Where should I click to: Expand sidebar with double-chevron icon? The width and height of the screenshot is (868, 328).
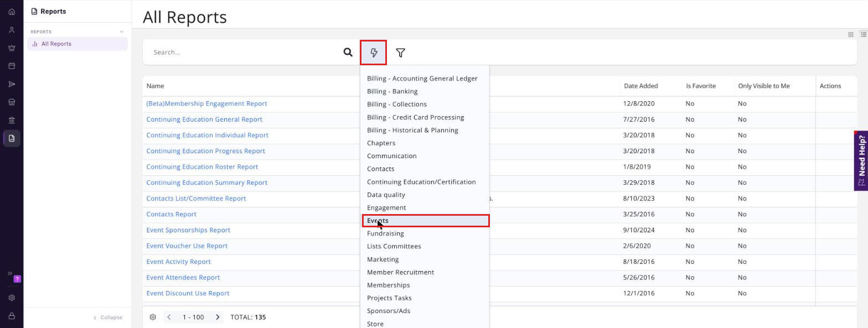pyautogui.click(x=9, y=273)
